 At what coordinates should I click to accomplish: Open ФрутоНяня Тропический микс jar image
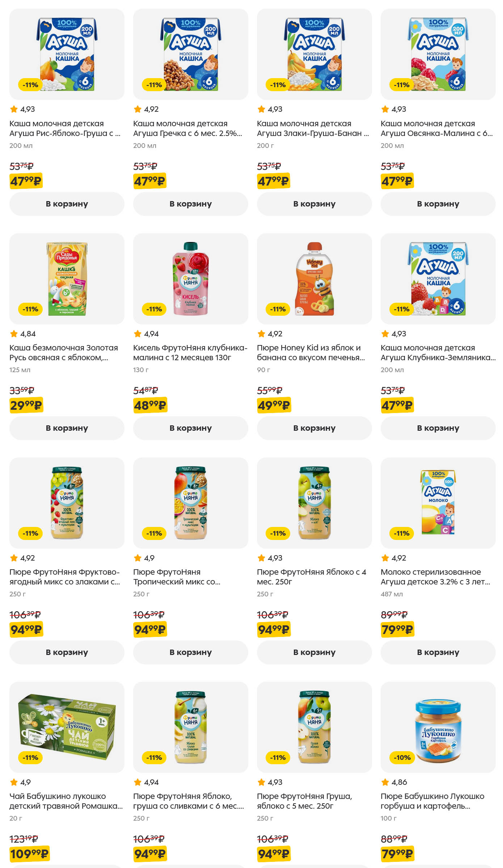click(x=191, y=503)
